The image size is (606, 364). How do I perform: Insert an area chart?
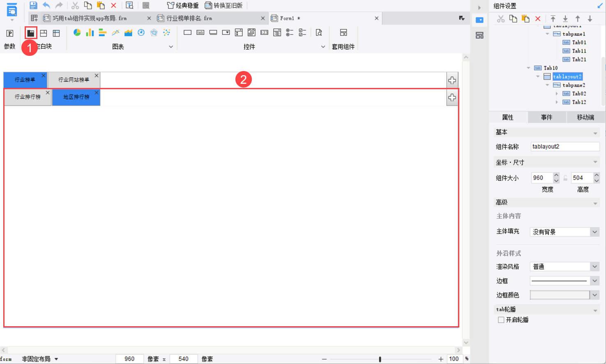pos(128,32)
